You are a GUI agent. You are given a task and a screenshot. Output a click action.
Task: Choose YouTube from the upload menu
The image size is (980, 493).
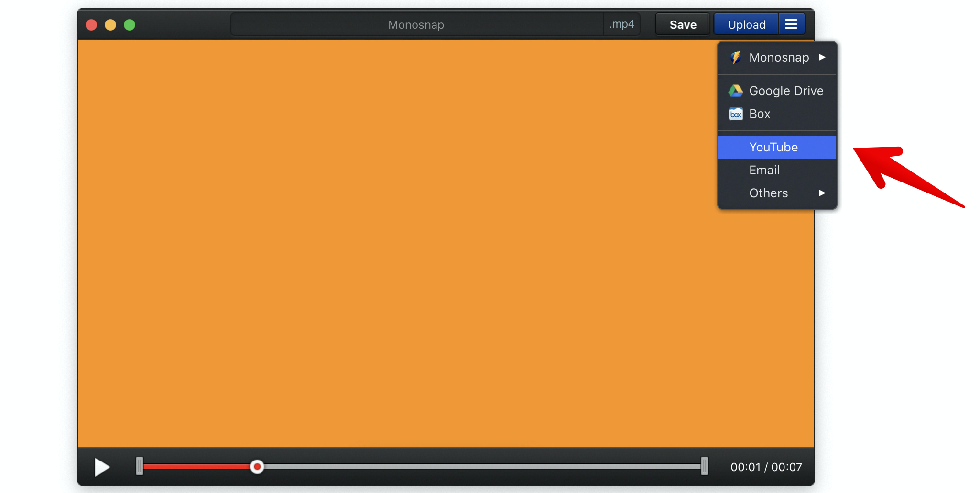(x=773, y=147)
